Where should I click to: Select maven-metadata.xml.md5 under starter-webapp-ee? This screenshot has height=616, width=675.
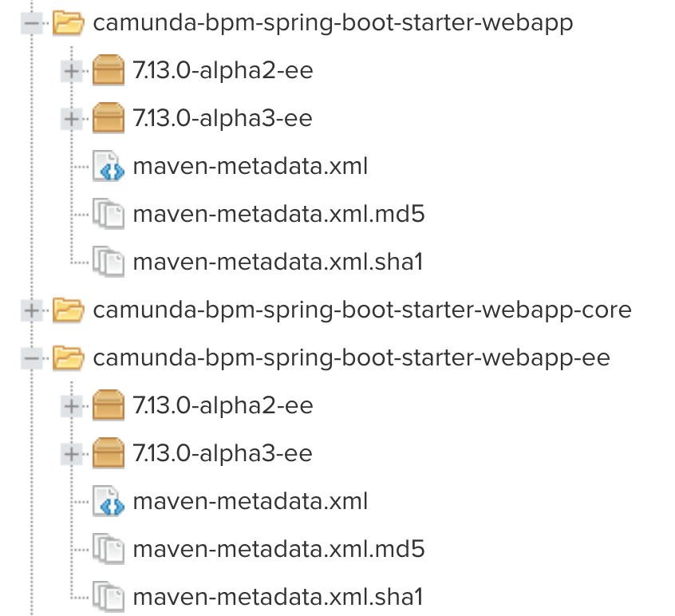(278, 549)
